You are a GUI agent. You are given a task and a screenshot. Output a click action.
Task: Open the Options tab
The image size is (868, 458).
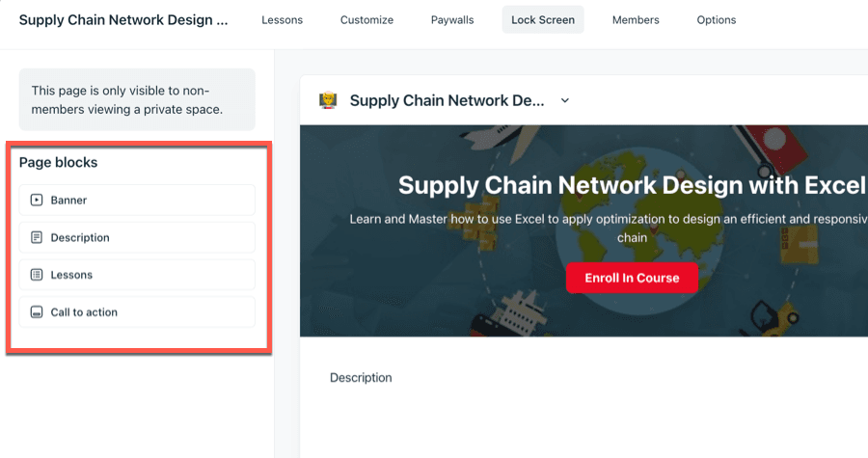click(x=717, y=19)
